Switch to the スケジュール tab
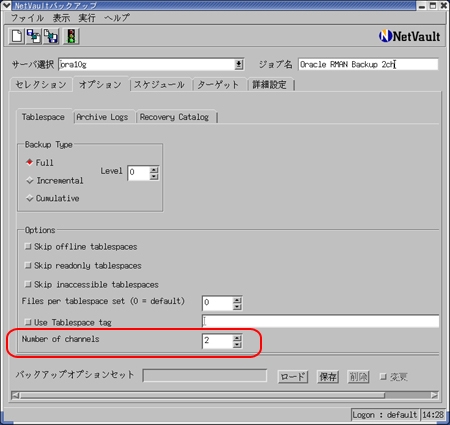Viewport: 450px width, 425px height. click(x=159, y=85)
